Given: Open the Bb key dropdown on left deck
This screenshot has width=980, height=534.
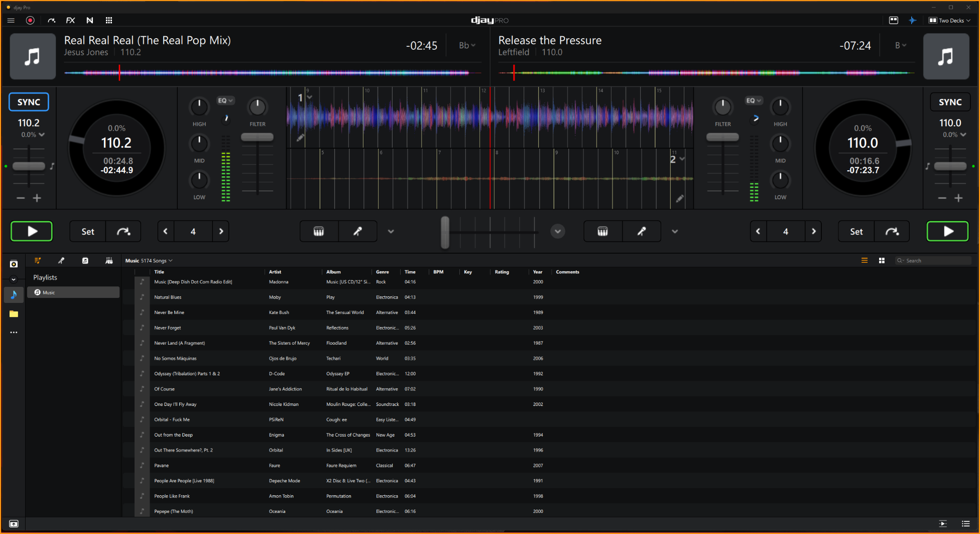Looking at the screenshot, I should point(467,46).
